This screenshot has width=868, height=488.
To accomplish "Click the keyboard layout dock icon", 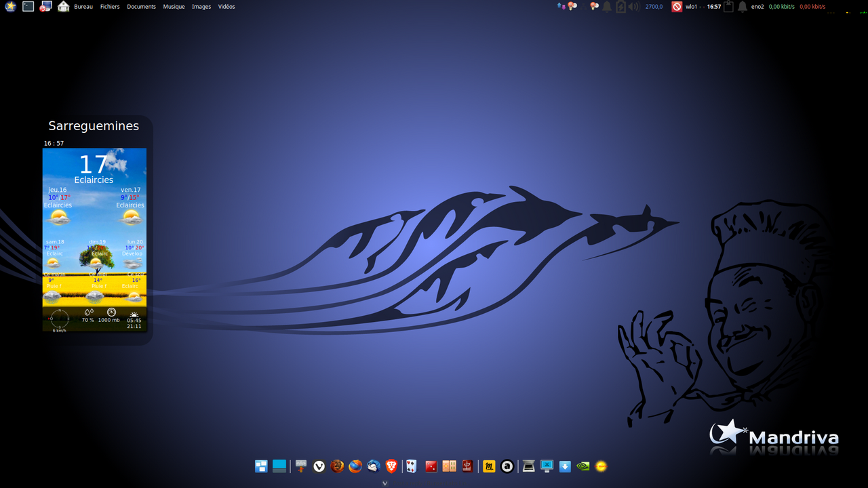I will coord(301,466).
